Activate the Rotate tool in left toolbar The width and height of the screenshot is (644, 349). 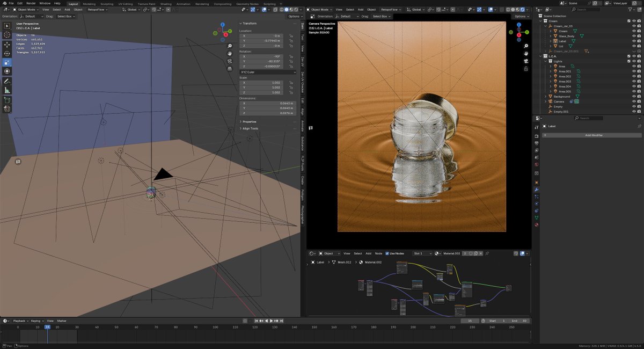(8, 53)
